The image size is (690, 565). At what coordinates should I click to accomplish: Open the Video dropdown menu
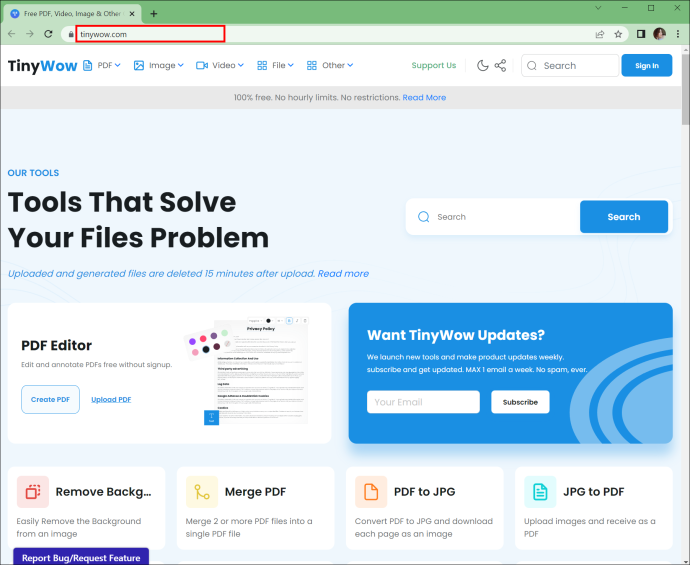[x=220, y=66]
